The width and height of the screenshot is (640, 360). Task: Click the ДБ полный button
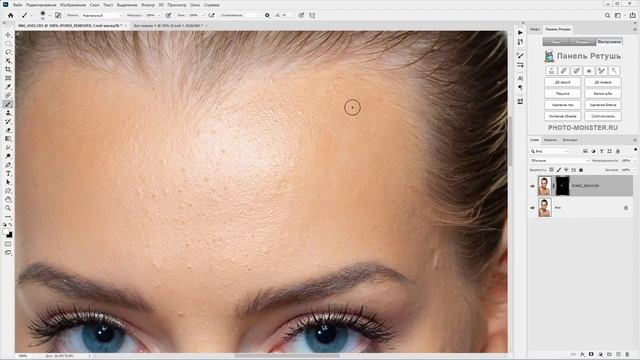(x=603, y=82)
